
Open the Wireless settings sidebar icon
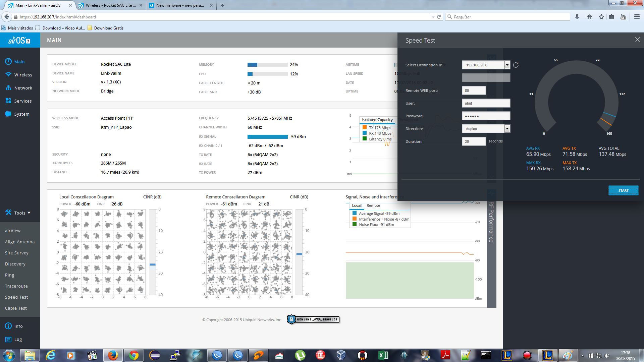click(8, 75)
